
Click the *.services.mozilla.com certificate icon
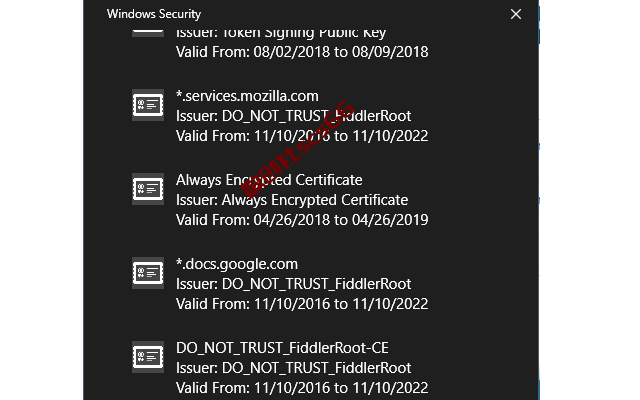pos(148,105)
